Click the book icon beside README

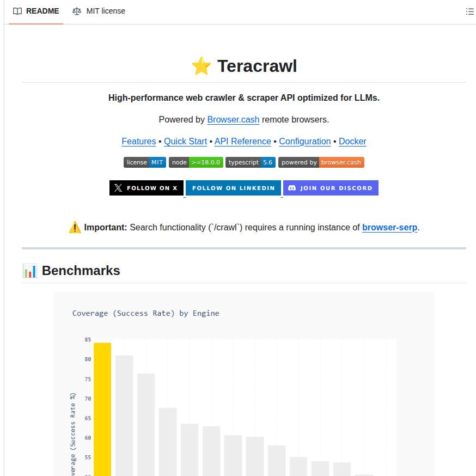point(17,11)
